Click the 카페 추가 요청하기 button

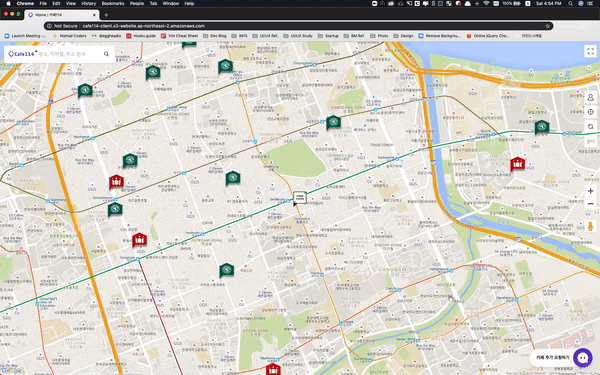553,357
